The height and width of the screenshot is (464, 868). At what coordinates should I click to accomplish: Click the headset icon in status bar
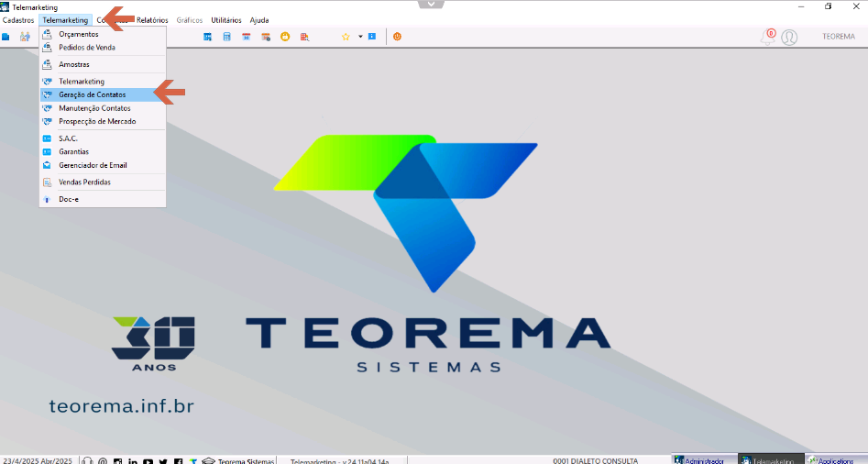pos(87,460)
